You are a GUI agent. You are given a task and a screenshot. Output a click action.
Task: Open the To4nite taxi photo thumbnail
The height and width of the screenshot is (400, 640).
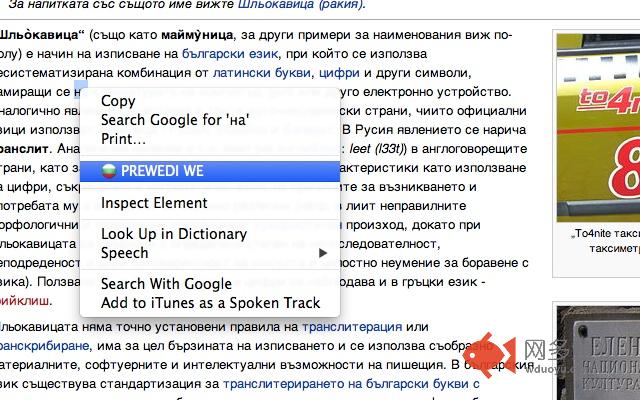tap(598, 127)
